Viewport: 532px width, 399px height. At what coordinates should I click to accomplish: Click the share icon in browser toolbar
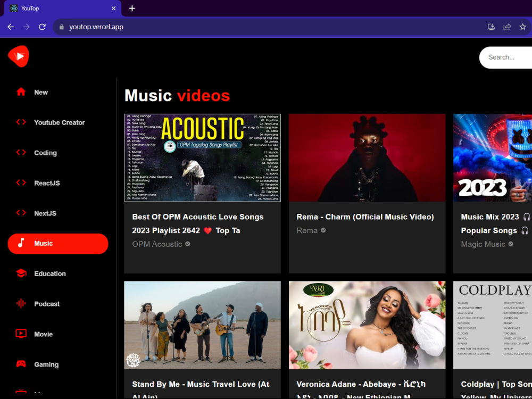507,27
